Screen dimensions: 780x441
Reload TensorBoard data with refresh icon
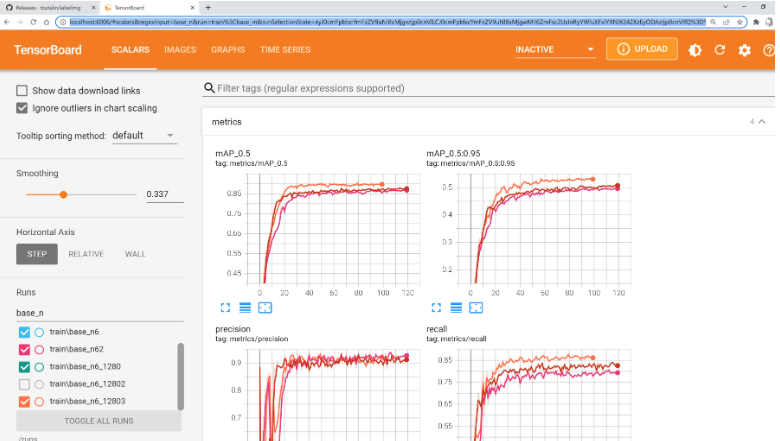720,50
